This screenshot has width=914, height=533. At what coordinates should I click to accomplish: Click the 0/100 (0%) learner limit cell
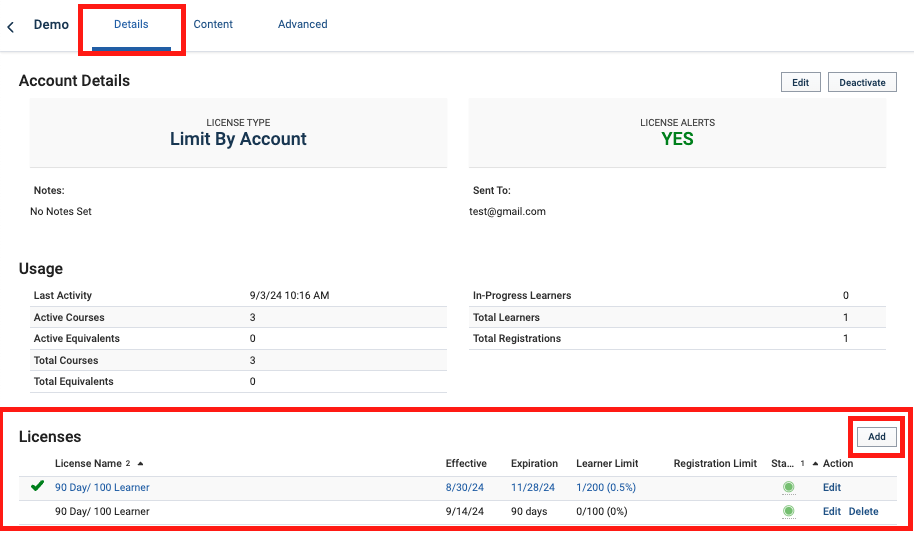pos(602,511)
